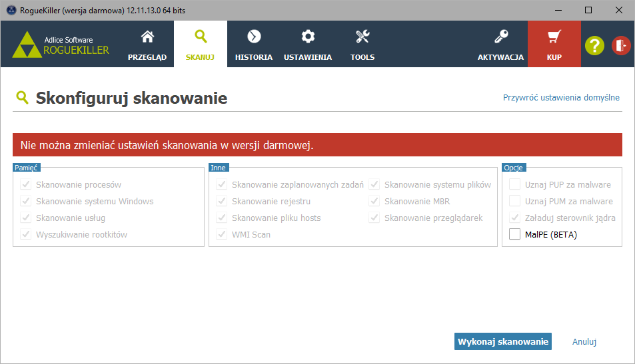Toggle Skanowanie rejestru checkbox
The image size is (635, 364).
(x=221, y=201)
